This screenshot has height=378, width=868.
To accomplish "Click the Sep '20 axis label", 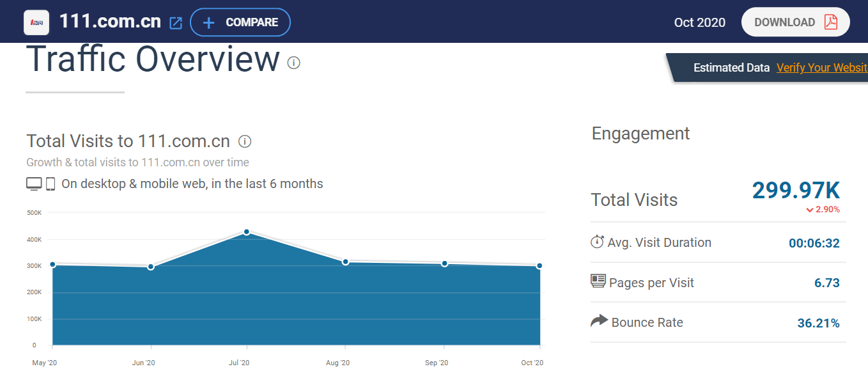I will point(436,363).
